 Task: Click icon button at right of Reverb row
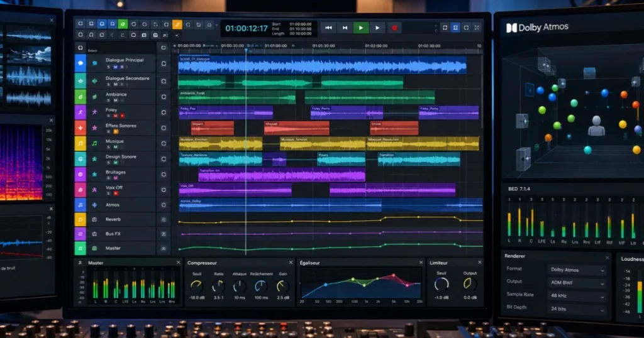pyautogui.click(x=164, y=219)
